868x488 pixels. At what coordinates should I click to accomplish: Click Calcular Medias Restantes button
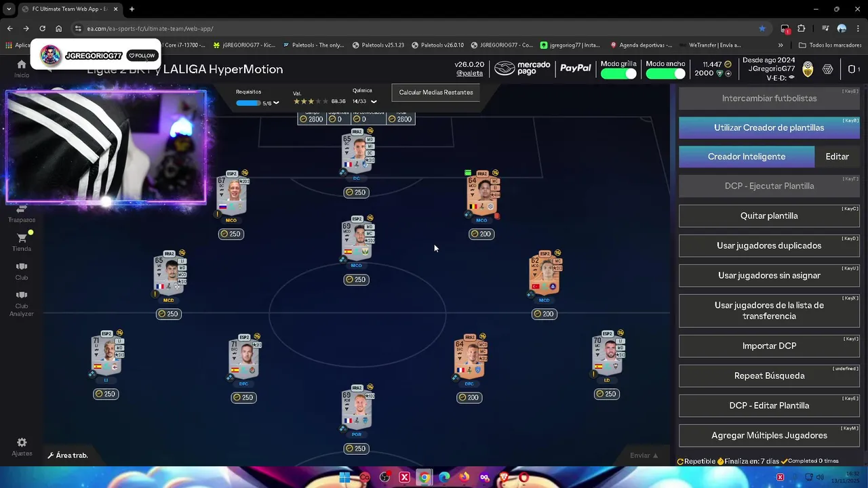[436, 92]
